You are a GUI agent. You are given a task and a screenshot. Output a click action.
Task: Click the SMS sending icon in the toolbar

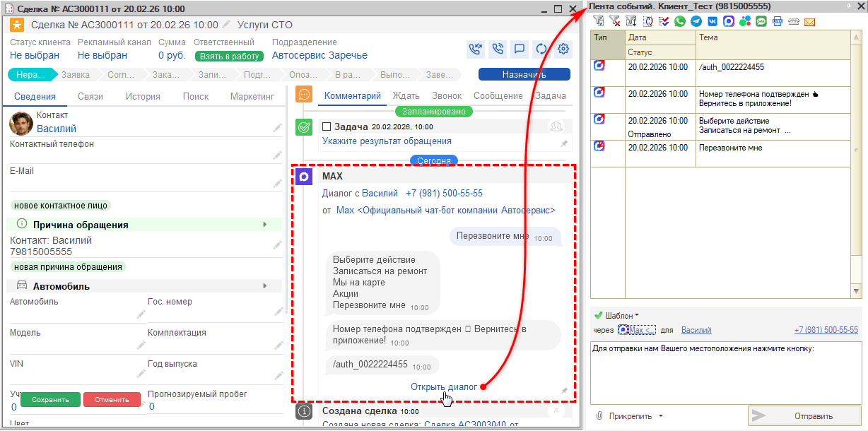coord(761,22)
